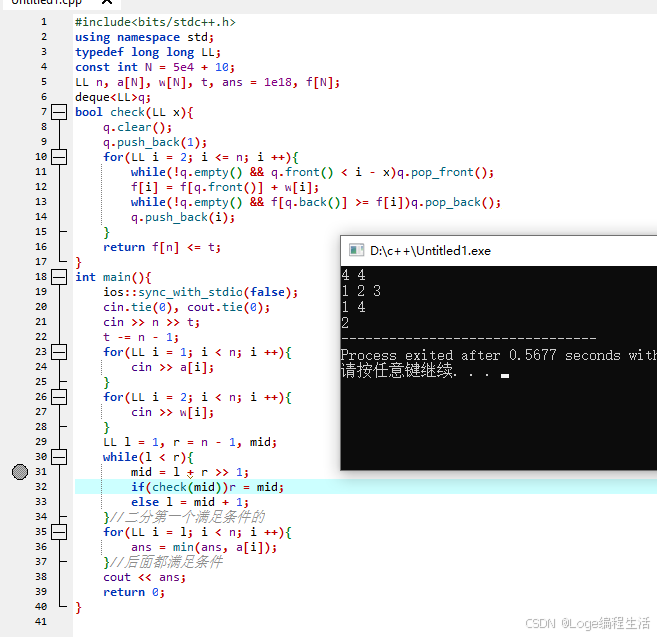Click 'LL l = 1, r = n - 1, mid;' line
Viewport: 657px width, 637px height.
click(190, 442)
